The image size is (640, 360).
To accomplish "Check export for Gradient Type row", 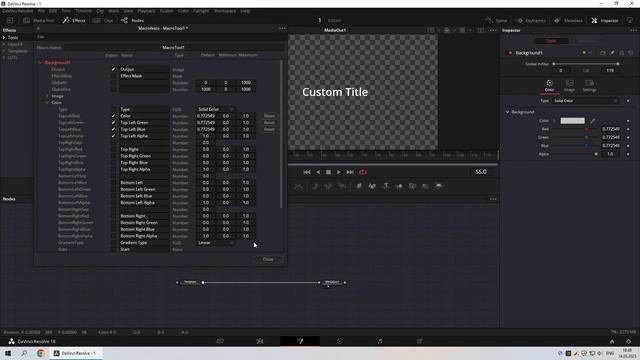I will click(x=113, y=242).
